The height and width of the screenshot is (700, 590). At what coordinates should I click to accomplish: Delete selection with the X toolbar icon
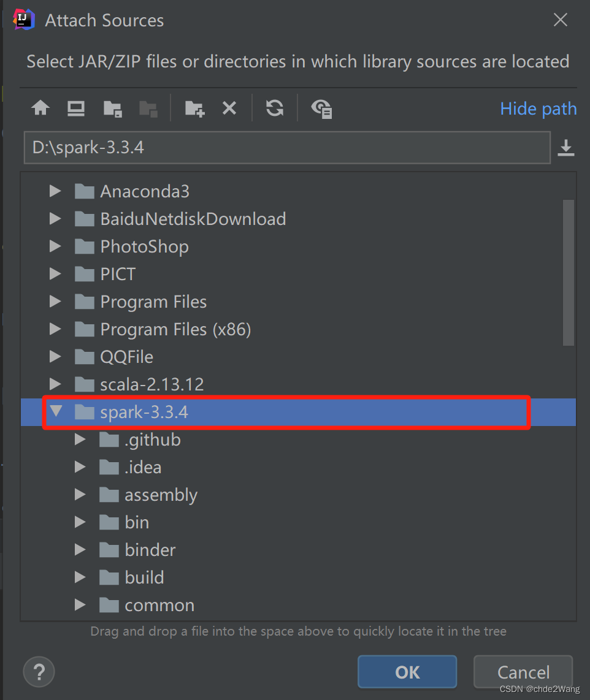pos(229,108)
